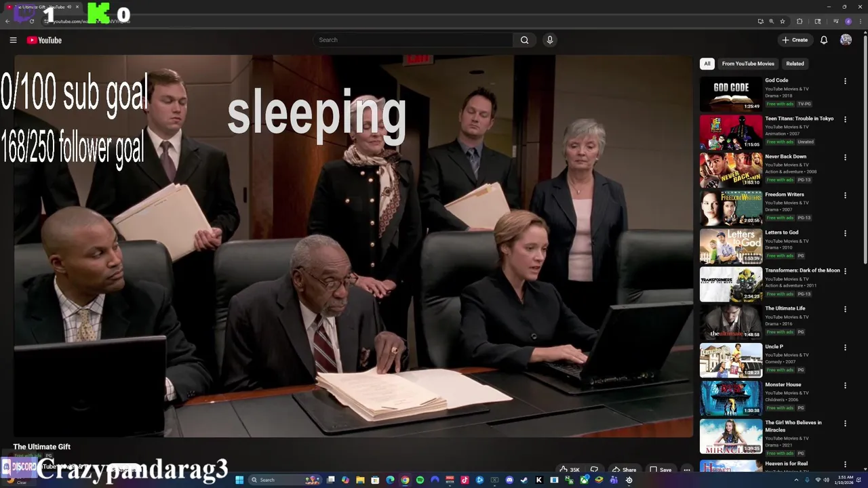Reload the page in the browser
Screen dimensions: 868x488
[32, 21]
